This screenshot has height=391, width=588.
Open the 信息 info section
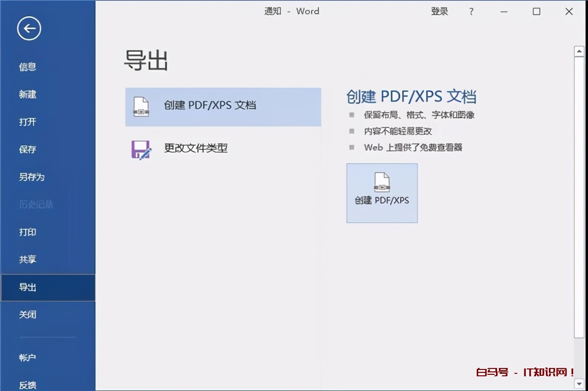(26, 67)
